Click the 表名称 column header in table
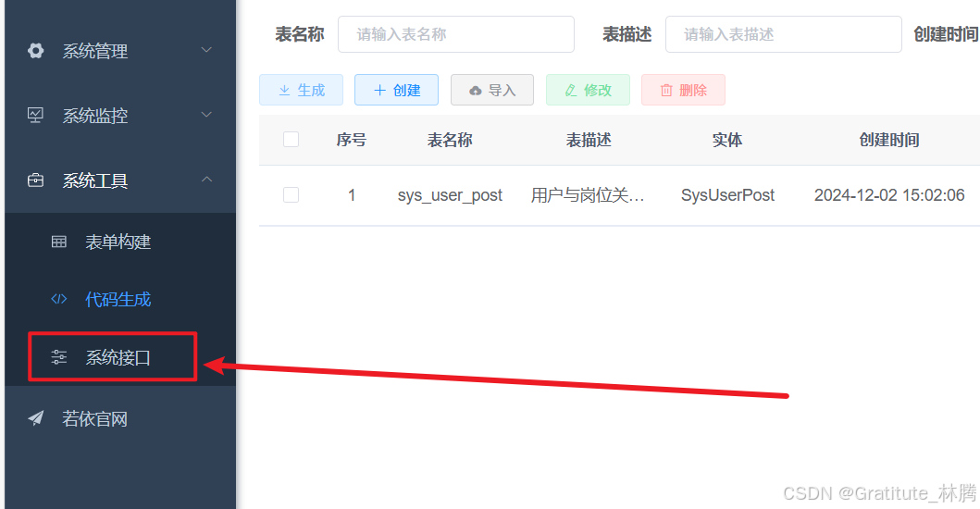980x509 pixels. pyautogui.click(x=450, y=140)
